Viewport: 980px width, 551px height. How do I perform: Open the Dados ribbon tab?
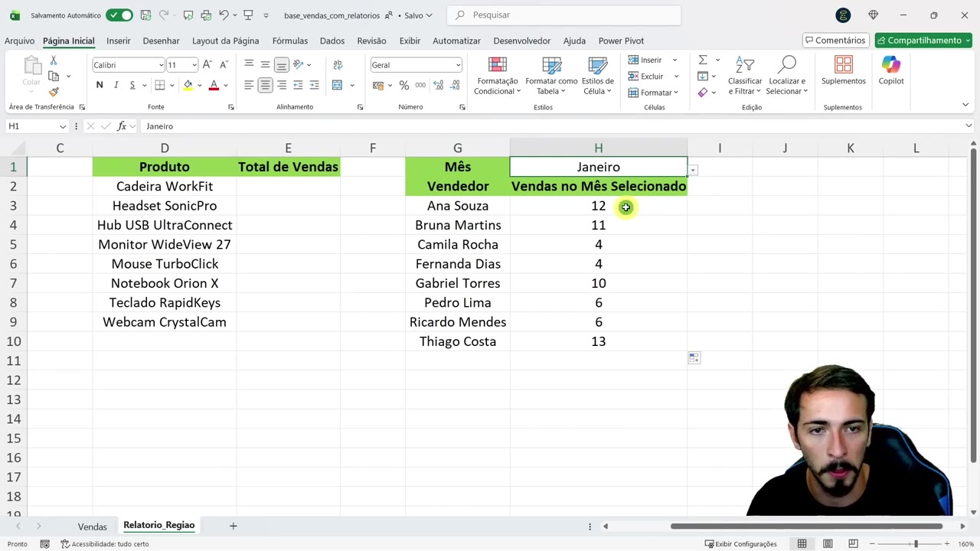click(x=332, y=41)
